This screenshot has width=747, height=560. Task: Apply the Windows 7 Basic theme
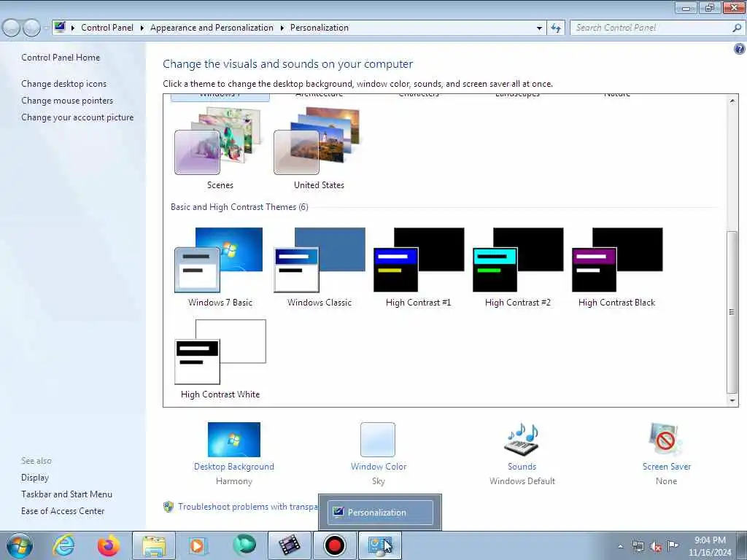pyautogui.click(x=220, y=267)
